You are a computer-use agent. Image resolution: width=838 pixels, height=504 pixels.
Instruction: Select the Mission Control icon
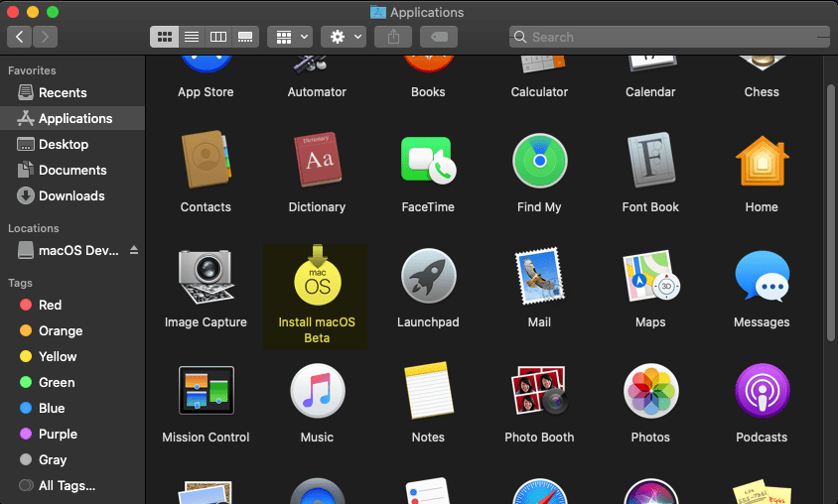click(x=206, y=390)
